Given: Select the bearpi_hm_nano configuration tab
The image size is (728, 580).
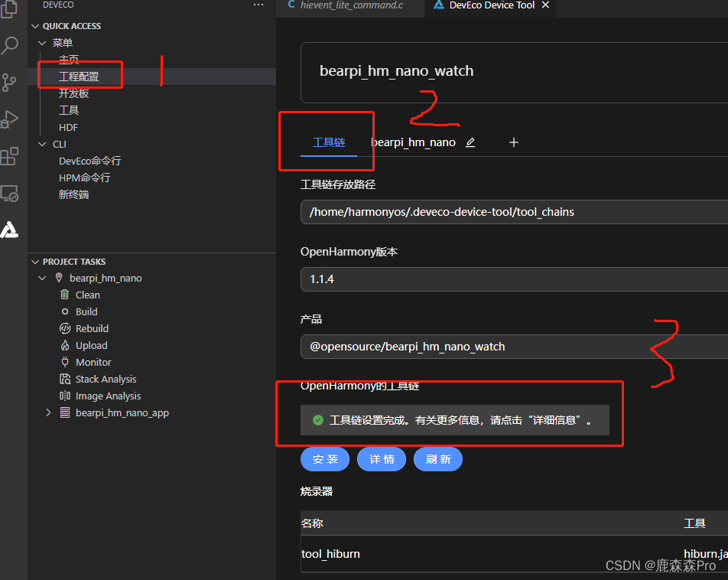Looking at the screenshot, I should coord(413,142).
